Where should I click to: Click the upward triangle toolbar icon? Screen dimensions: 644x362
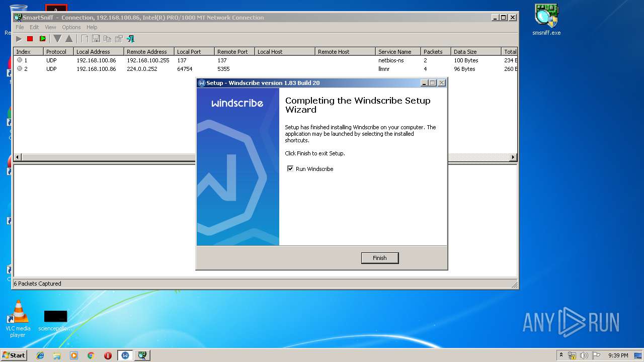click(69, 39)
